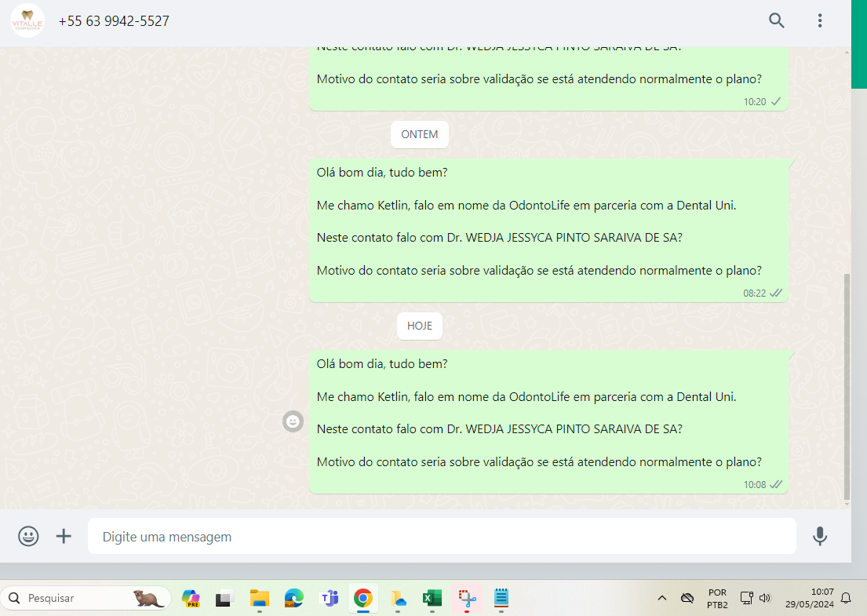Viewport: 867px width, 616px height.
Task: Open the Notepad taskbar icon
Action: (501, 598)
